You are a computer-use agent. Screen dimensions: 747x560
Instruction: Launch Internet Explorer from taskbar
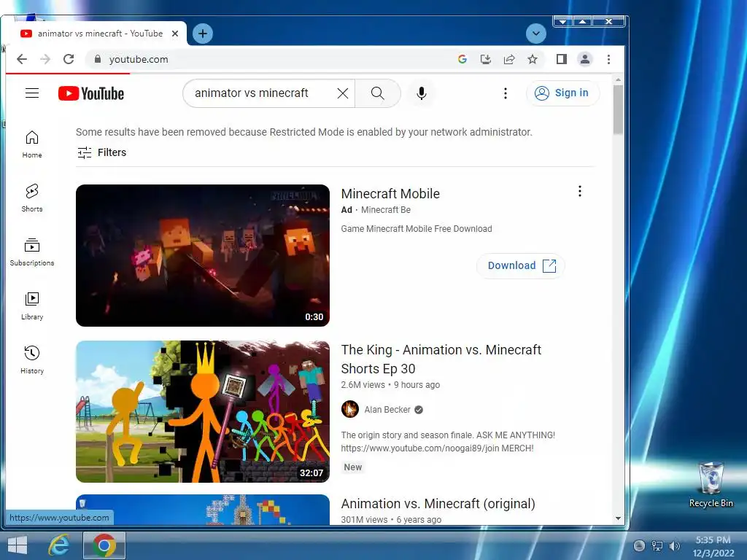click(x=58, y=545)
